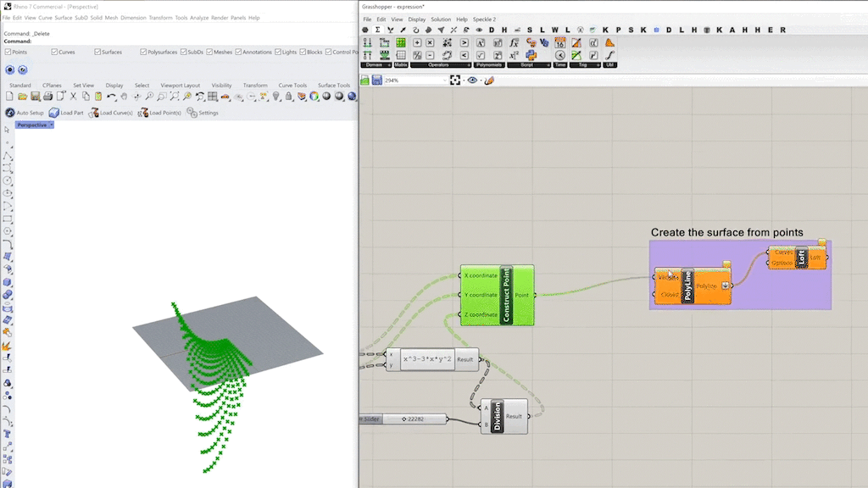Click the clock icon in Time group
Image resolution: width=868 pixels, height=488 pixels.
560,55
